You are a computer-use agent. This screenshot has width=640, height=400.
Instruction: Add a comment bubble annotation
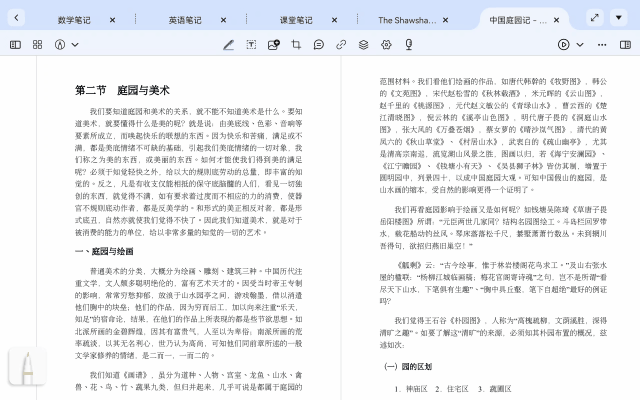point(319,44)
